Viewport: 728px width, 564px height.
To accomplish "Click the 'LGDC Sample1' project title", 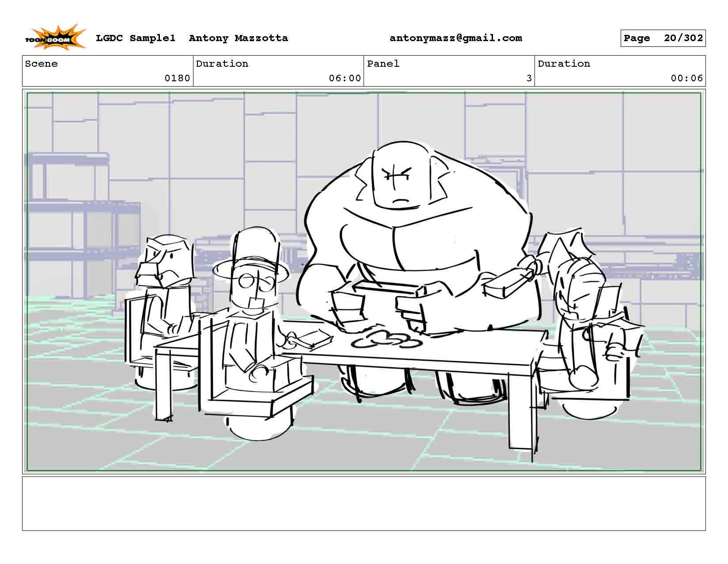I will coord(136,38).
